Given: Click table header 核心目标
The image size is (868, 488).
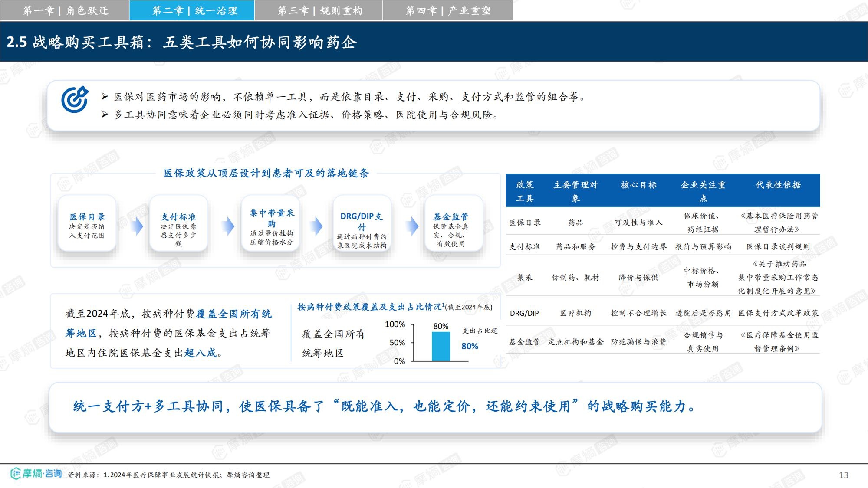Looking at the screenshot, I should coord(638,185).
